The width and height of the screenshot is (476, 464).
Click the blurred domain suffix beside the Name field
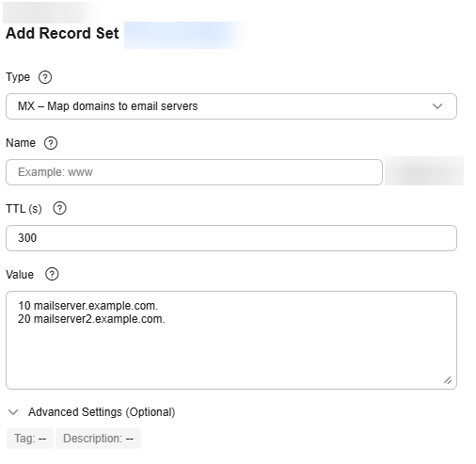tap(424, 171)
